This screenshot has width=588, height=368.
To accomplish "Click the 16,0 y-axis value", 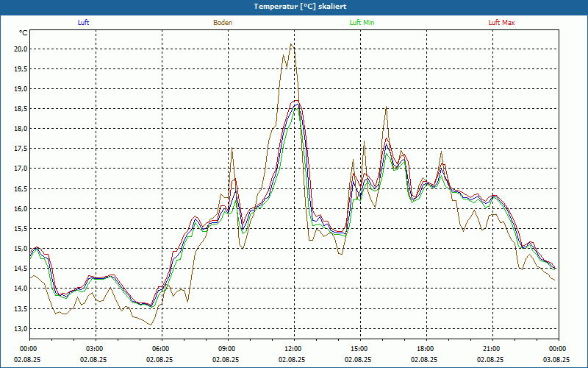I will pyautogui.click(x=21, y=208).
